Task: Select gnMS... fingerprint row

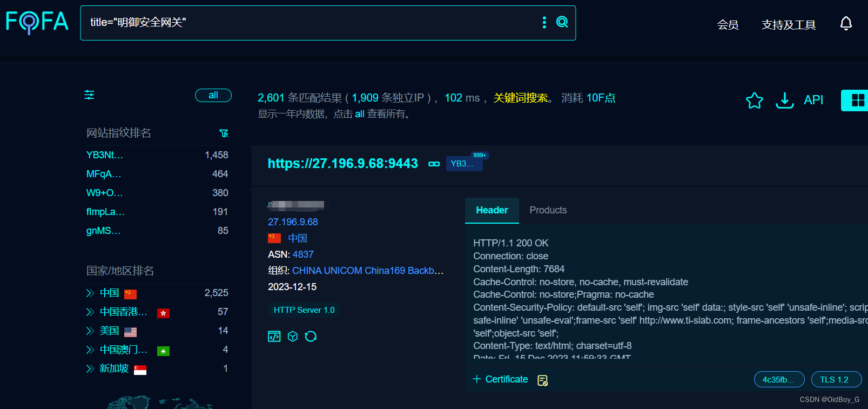Action: [157, 231]
